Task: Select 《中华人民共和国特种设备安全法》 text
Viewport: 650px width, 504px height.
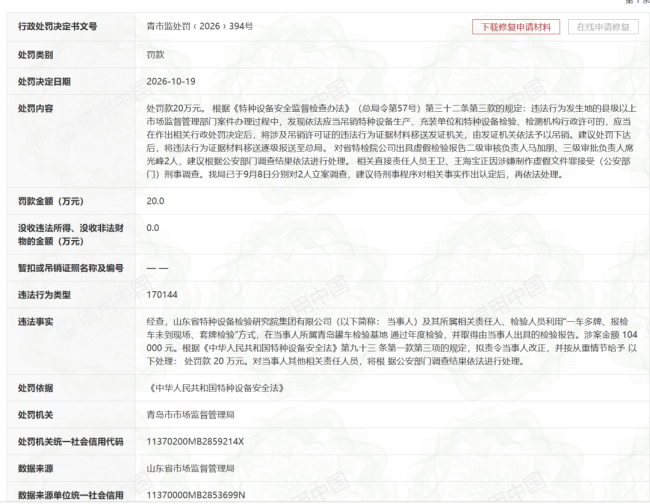Action: pyautogui.click(x=216, y=388)
